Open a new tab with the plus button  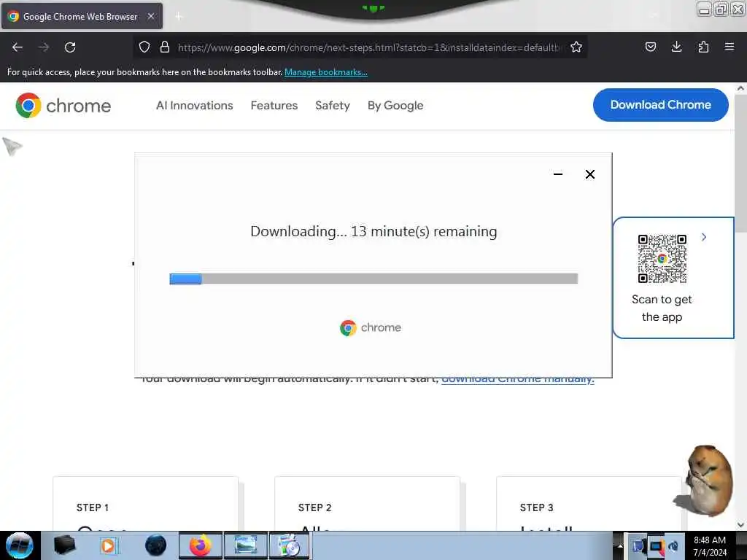click(x=179, y=17)
